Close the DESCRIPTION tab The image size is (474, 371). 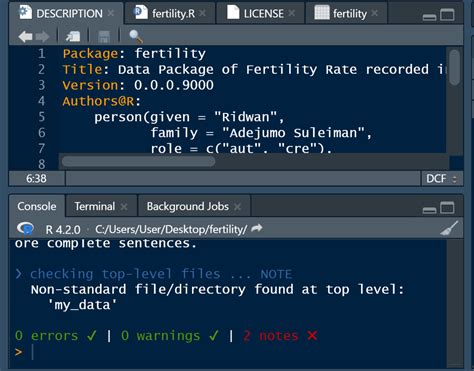(x=111, y=13)
